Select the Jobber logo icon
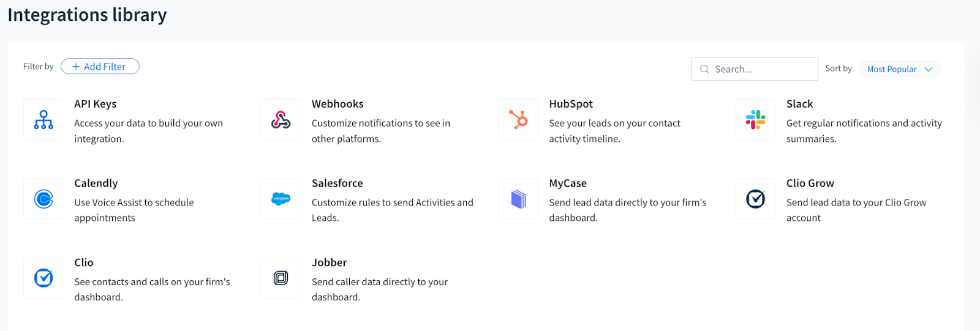The image size is (980, 331). [x=281, y=278]
